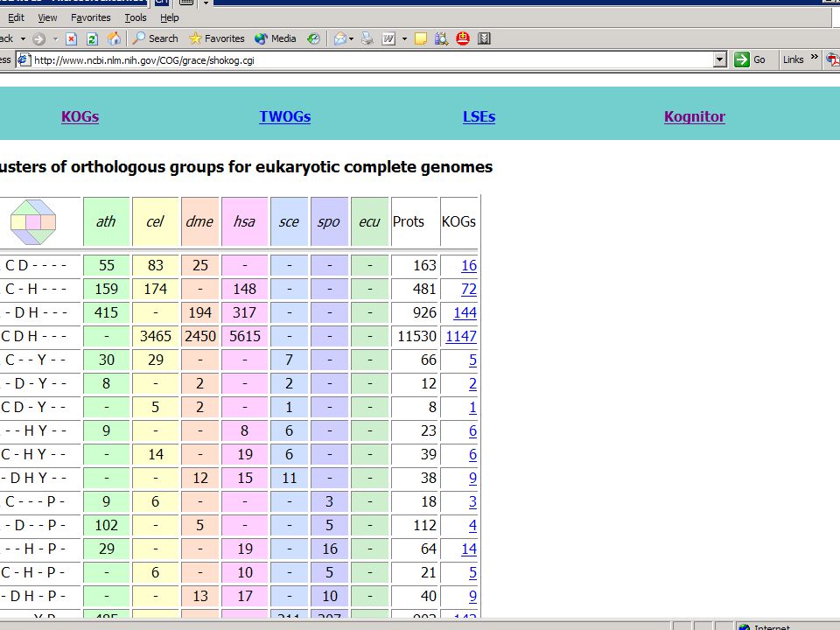The width and height of the screenshot is (840, 630).
Task: Expand the Mail button dropdown arrow
Action: pos(352,38)
